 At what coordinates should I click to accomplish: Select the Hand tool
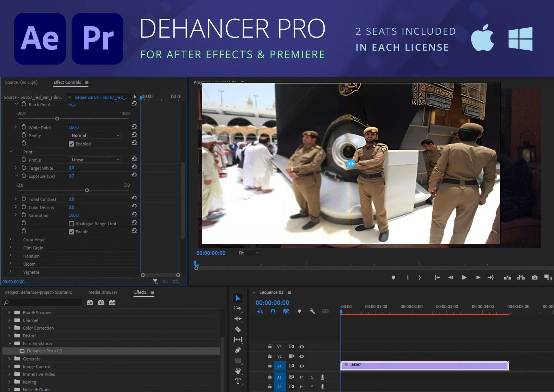click(x=238, y=371)
